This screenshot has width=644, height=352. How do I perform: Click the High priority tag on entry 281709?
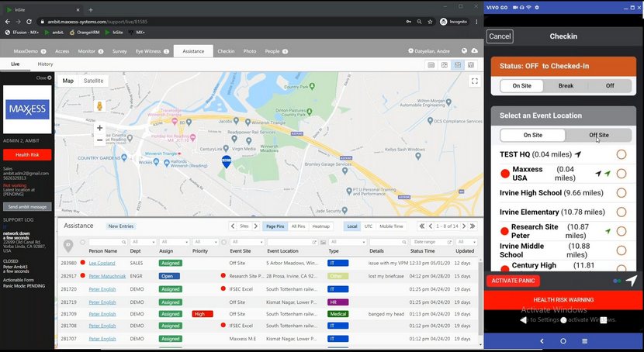tap(203, 314)
